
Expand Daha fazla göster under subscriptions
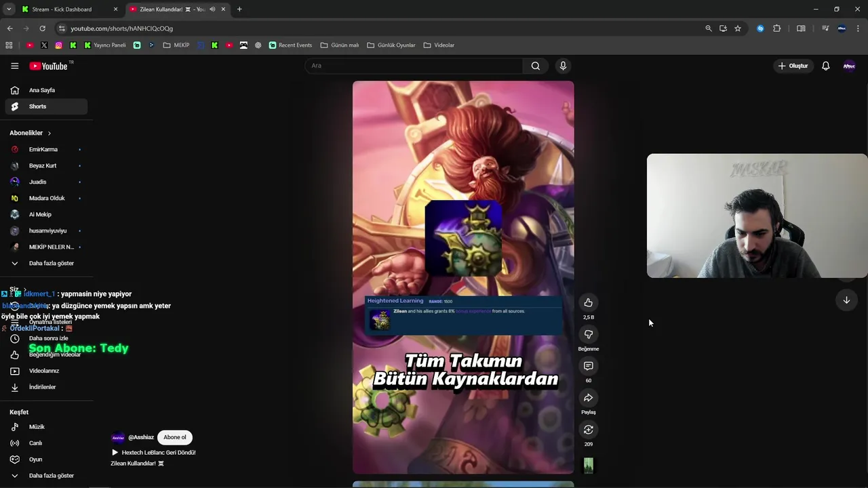46,263
